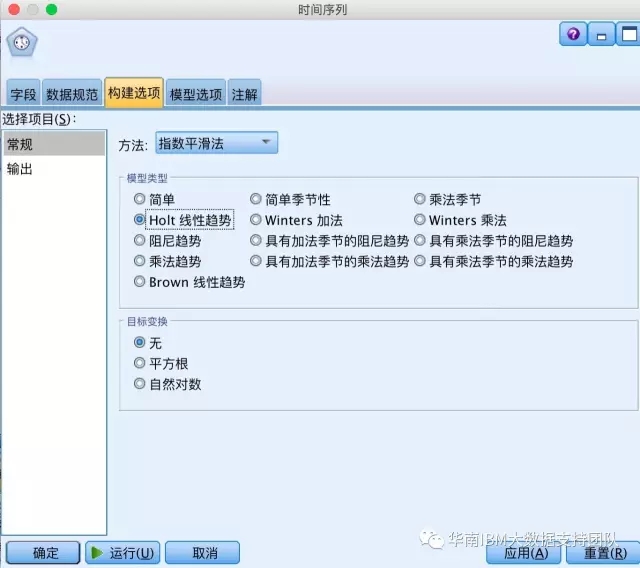Viewport: 640px width, 568px height.
Task: Click the green play arrow on 运行(U)
Action: pyautogui.click(x=97, y=553)
